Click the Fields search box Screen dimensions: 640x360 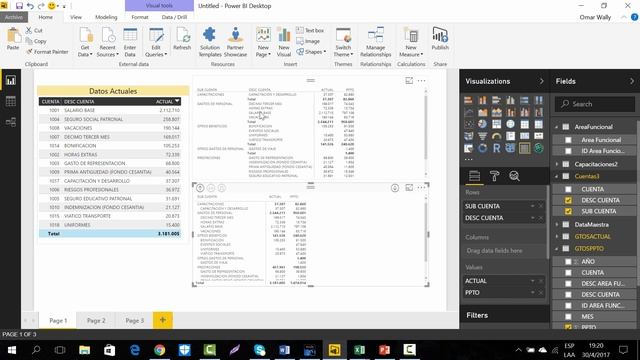tap(595, 104)
